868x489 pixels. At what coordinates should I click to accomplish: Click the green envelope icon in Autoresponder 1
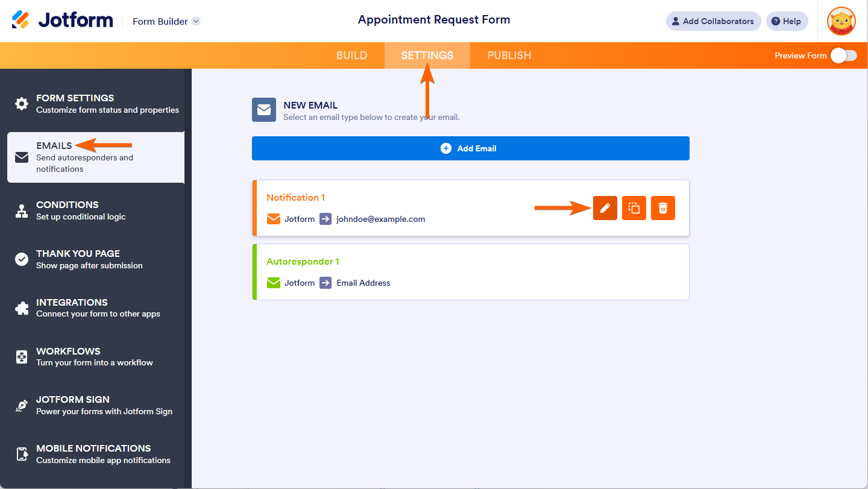pos(274,283)
